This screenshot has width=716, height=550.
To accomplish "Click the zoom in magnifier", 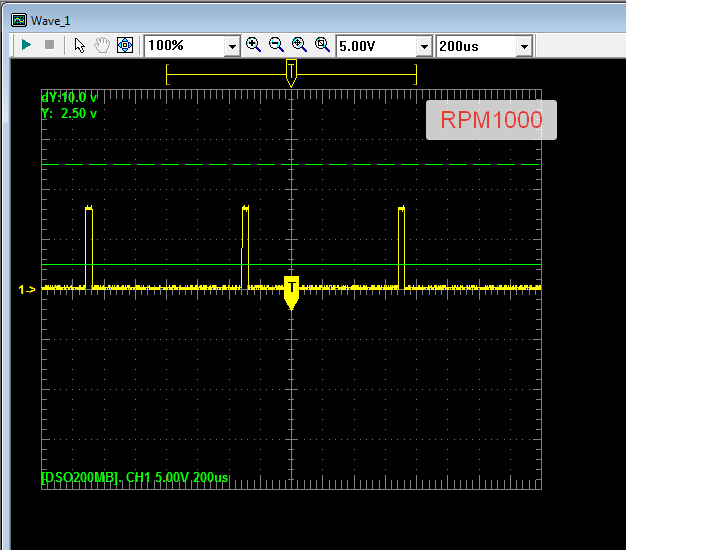I will [253, 45].
